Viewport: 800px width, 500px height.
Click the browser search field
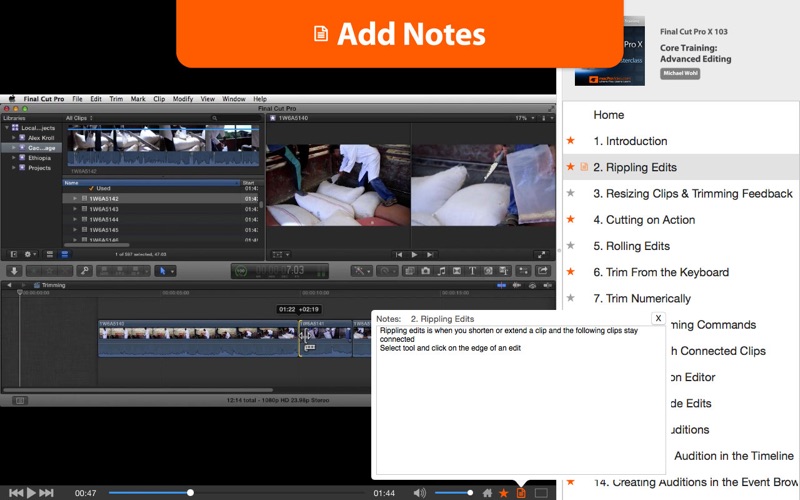click(236, 118)
